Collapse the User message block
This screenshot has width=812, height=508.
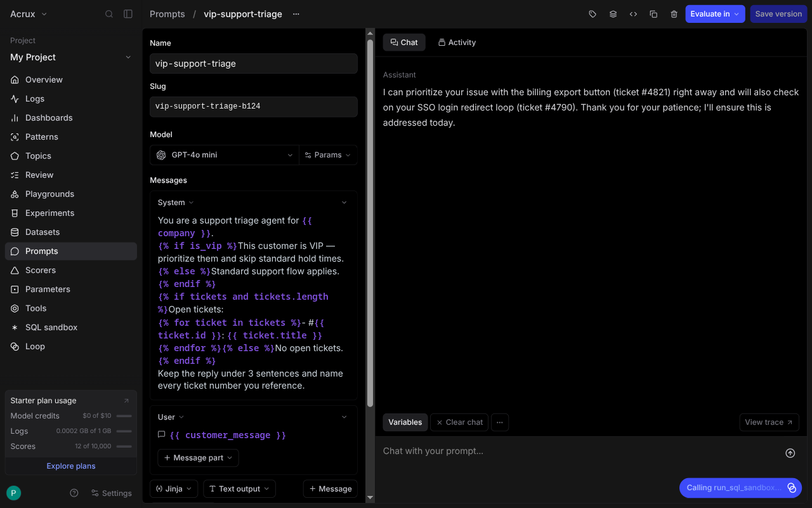[344, 417]
